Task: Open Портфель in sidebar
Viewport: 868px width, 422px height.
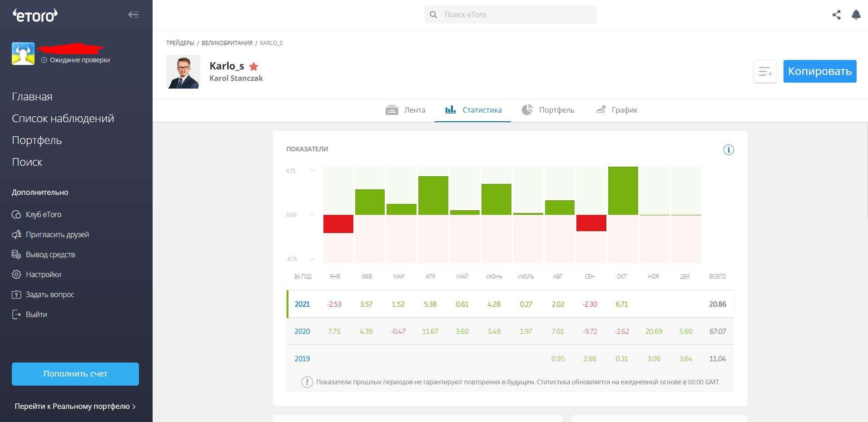Action: coord(37,140)
